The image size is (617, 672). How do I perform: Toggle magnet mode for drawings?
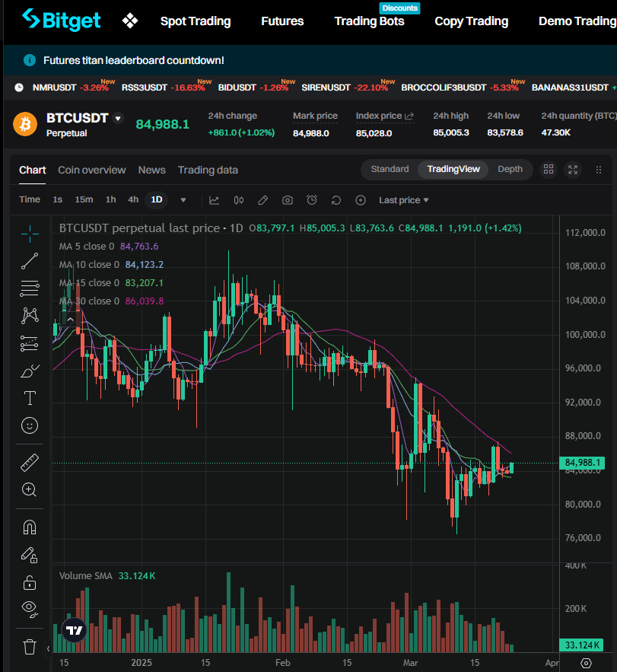tap(30, 527)
